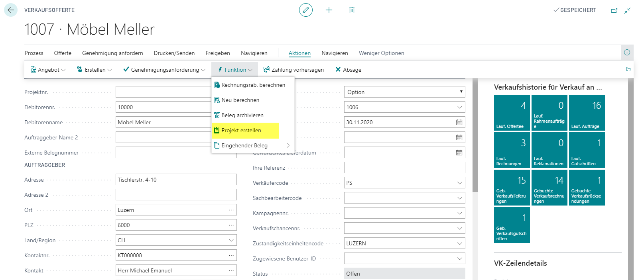Image resolution: width=644 pixels, height=280 pixels.
Task: Expand the Genehmigungsanforderung menu
Action: click(165, 70)
